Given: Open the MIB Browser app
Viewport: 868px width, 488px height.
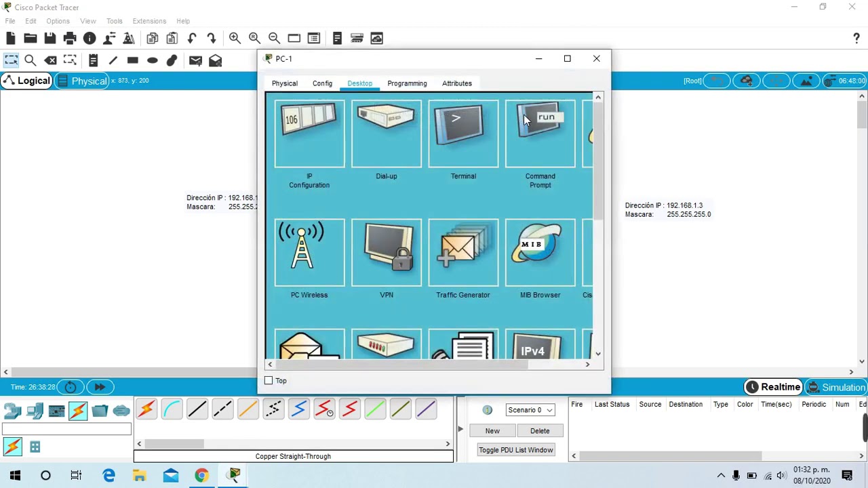Looking at the screenshot, I should 540,252.
